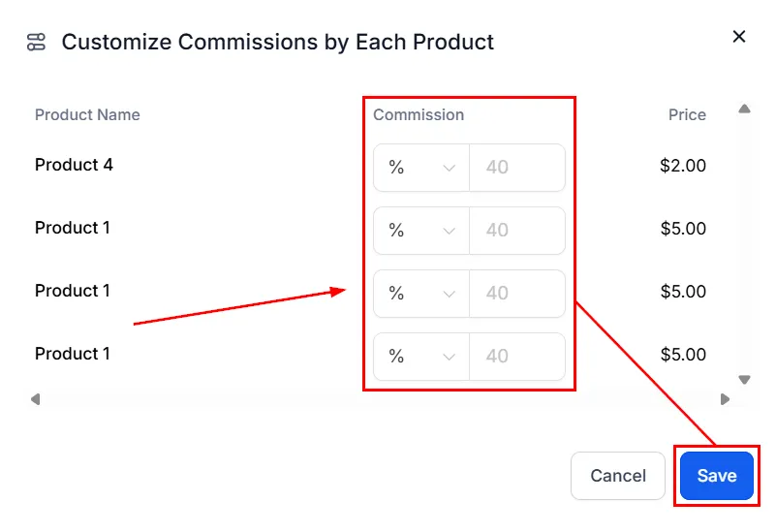This screenshot has height=532, width=776.
Task: Close the Customize Commissions dialog with X
Action: tap(739, 37)
